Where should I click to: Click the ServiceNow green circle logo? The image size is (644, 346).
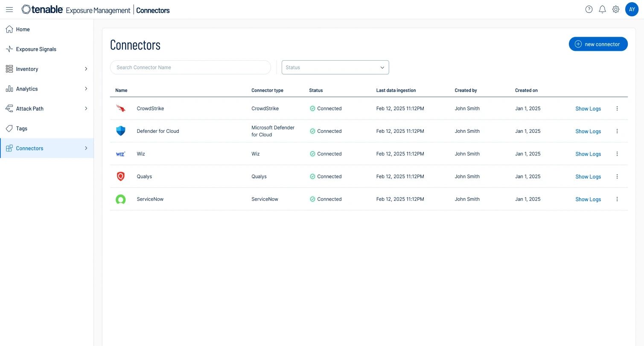tap(121, 199)
